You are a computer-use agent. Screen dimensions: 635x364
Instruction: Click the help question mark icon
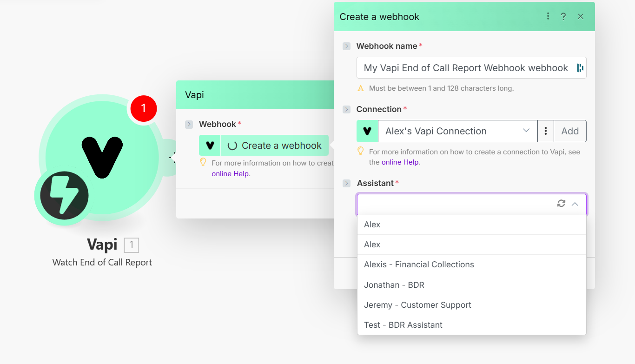(x=563, y=16)
